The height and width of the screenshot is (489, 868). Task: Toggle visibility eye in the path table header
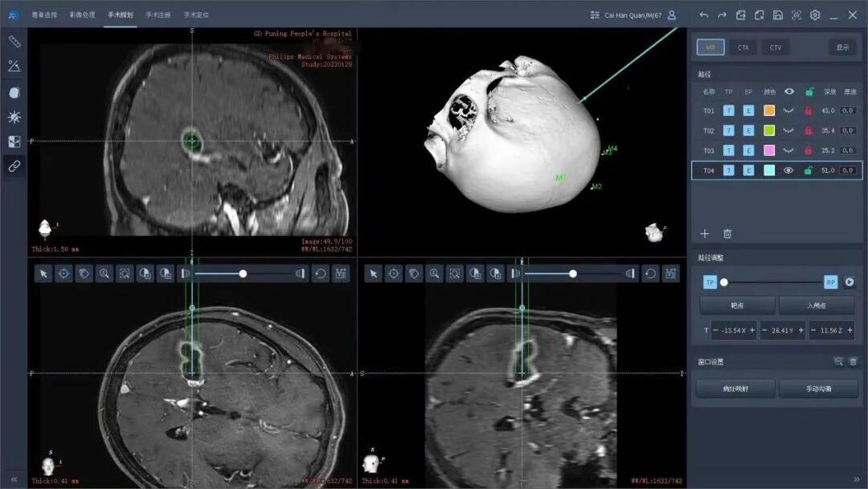tap(789, 92)
